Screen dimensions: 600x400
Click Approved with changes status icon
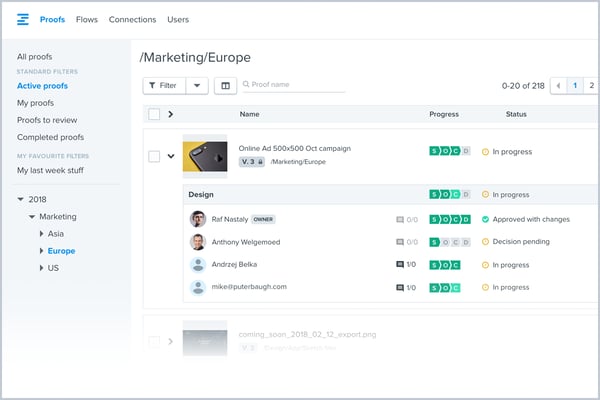click(x=485, y=219)
